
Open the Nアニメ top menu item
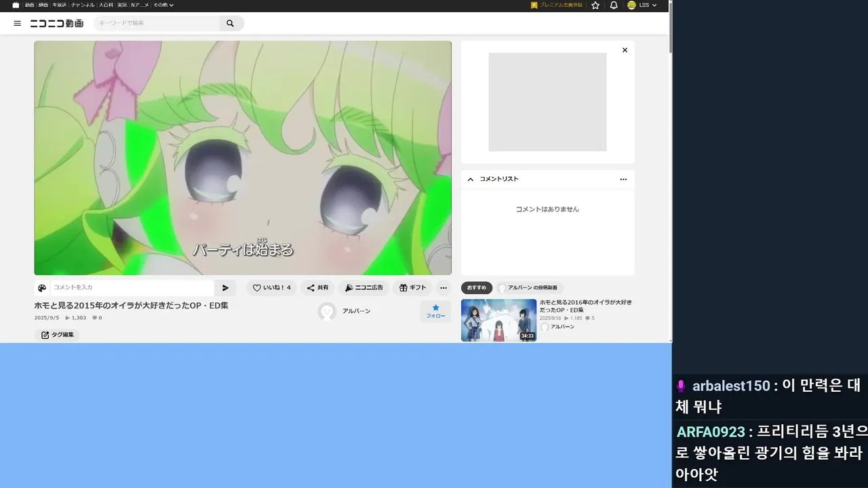point(140,5)
